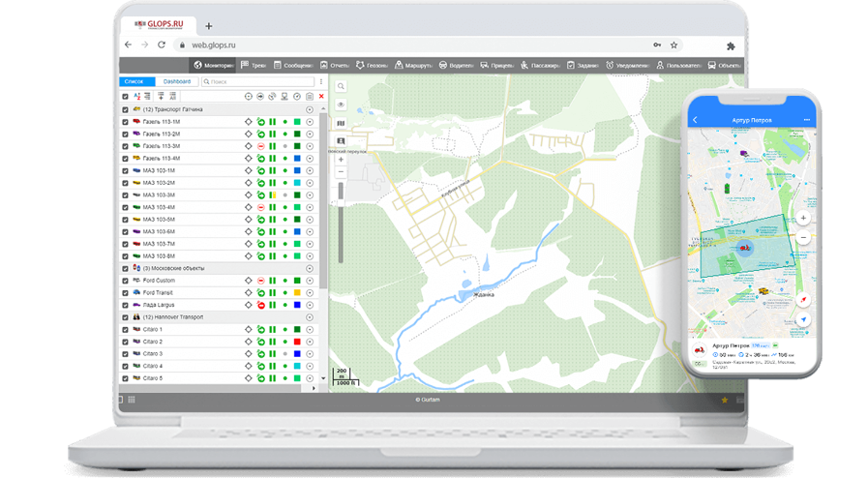Toggle checkbox for МАЗ 103-2М
Screen dimensions: 868x478
point(125,183)
